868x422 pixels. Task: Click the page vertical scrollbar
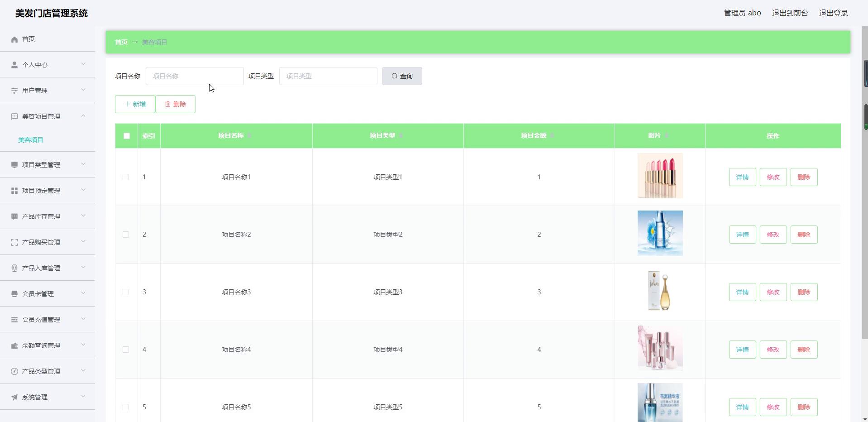tap(865, 181)
